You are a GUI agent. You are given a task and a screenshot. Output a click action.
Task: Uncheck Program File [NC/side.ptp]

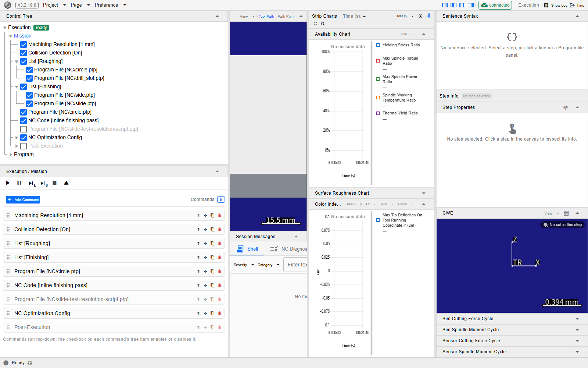pyautogui.click(x=29, y=95)
